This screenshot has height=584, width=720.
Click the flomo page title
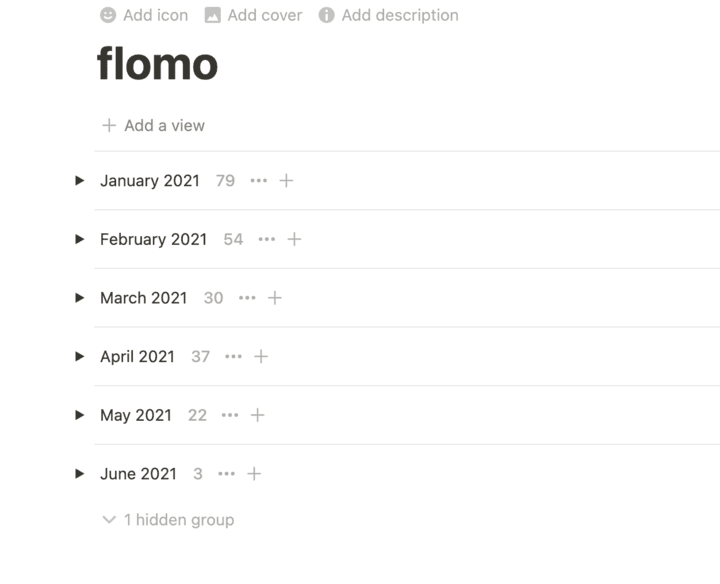(x=157, y=65)
